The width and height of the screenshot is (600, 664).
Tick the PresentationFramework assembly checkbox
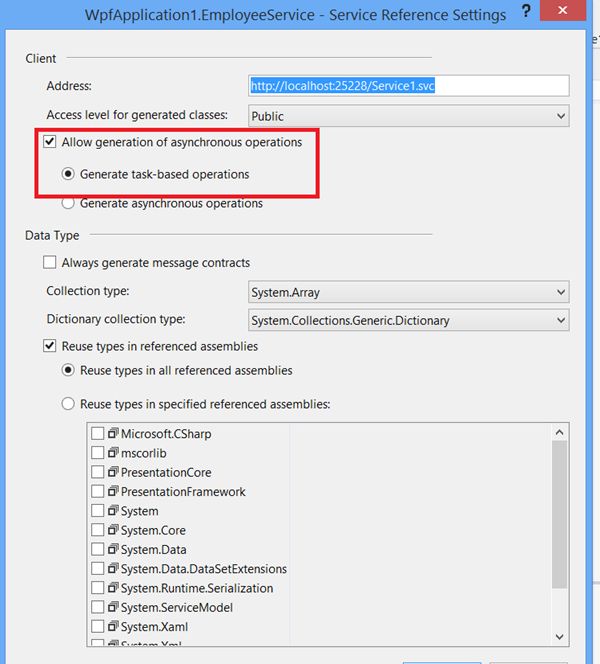coord(97,492)
